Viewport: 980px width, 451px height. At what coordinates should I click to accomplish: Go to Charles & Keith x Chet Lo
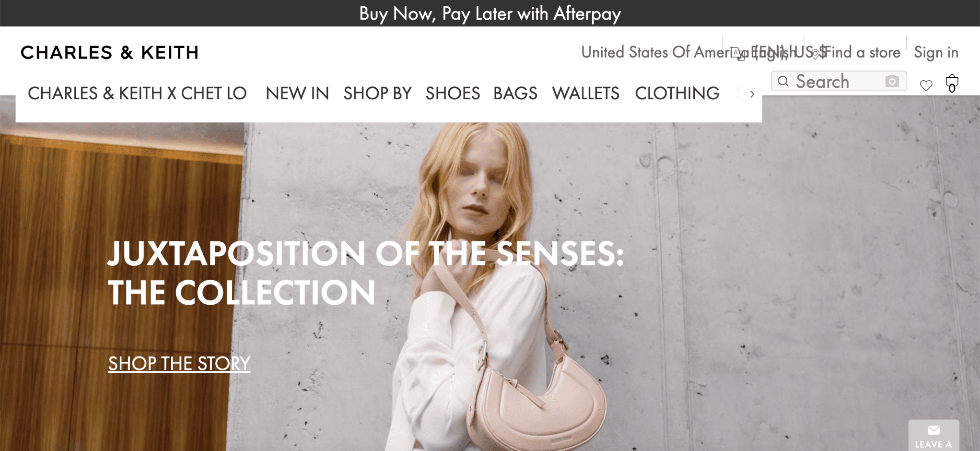(x=137, y=93)
